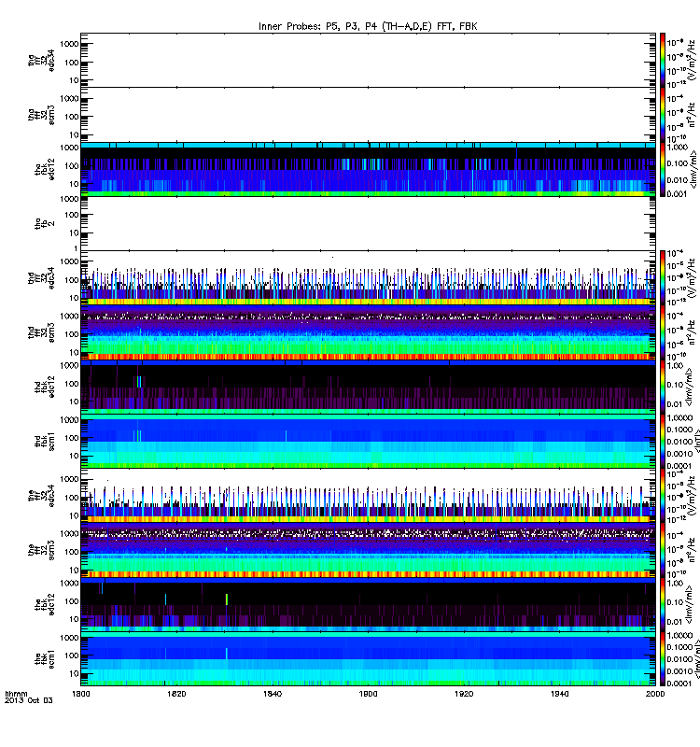Click the "1920" time axis label
The width and height of the screenshot is (700, 747).
(464, 694)
